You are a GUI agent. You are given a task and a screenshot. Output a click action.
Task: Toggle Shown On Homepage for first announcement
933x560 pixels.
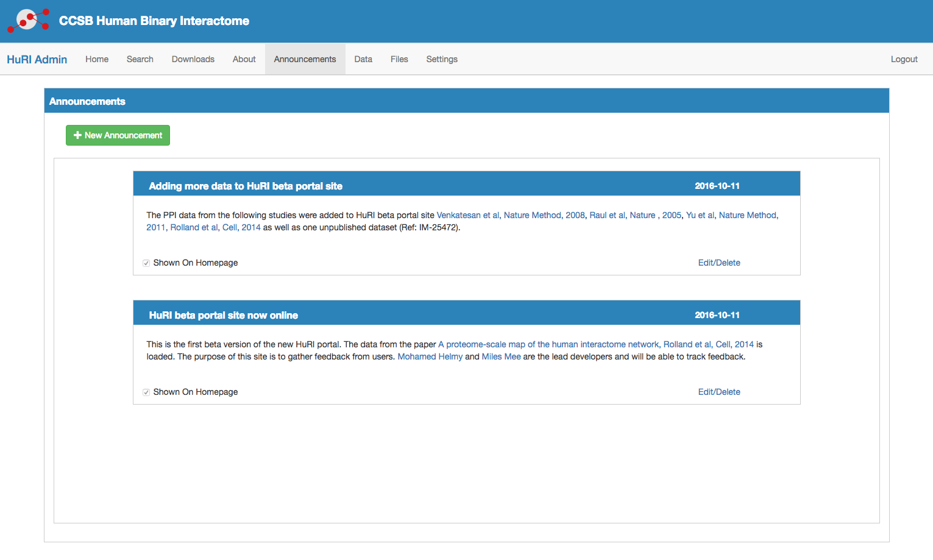(x=146, y=263)
